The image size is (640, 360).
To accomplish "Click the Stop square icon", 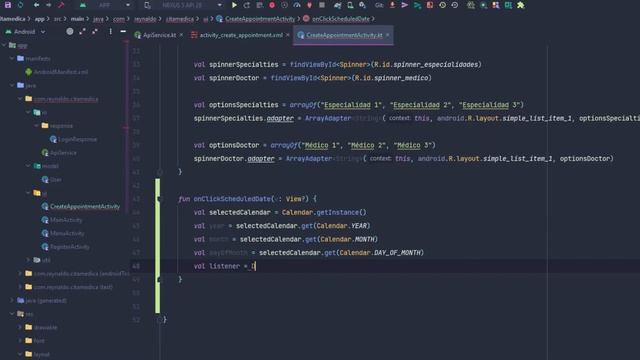I will tap(322, 5).
